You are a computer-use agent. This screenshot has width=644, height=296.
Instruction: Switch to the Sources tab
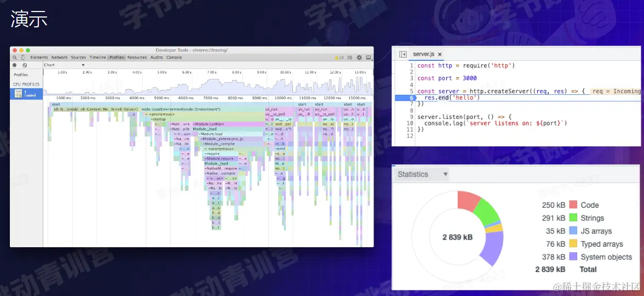78,58
